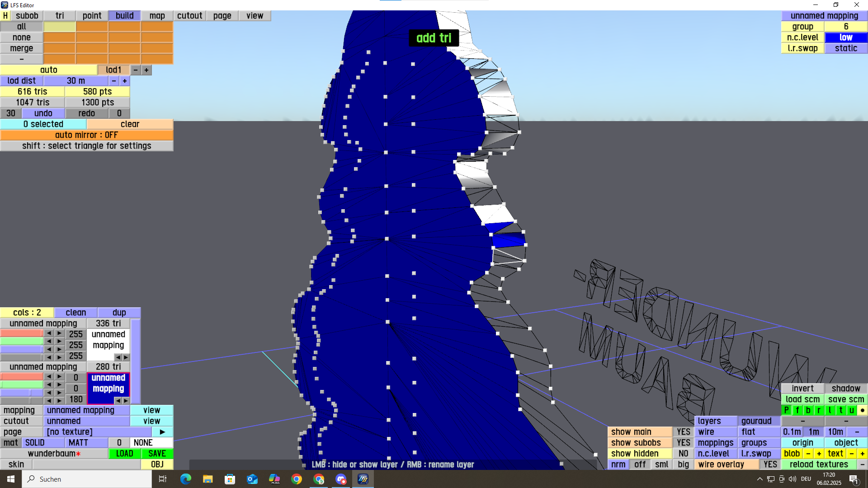Click plus to add a LOD level
This screenshot has height=488, width=868.
click(146, 70)
